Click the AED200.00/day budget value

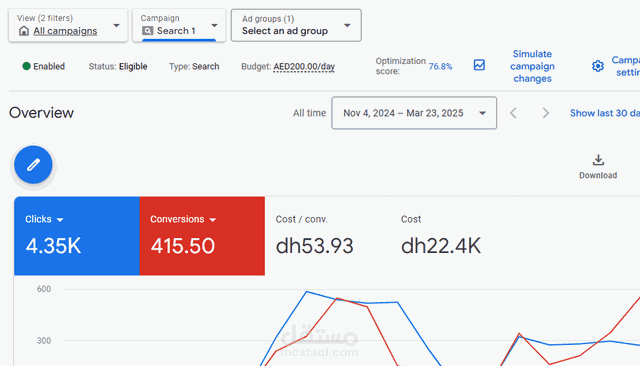click(304, 67)
